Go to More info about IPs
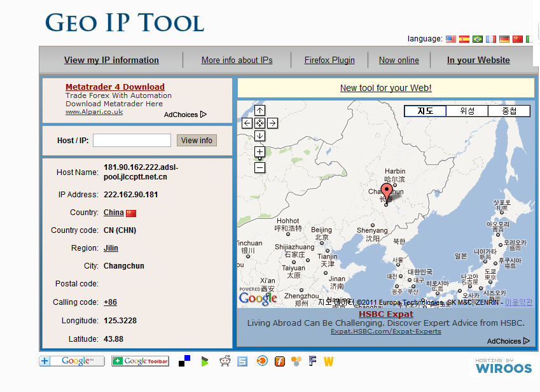Viewport: 540px width, 392px height. [237, 60]
